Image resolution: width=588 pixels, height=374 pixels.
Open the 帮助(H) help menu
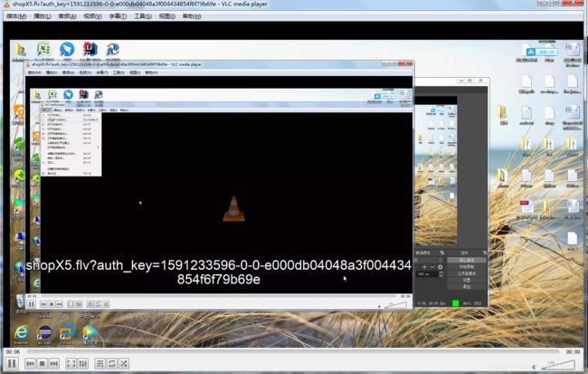[x=192, y=16]
